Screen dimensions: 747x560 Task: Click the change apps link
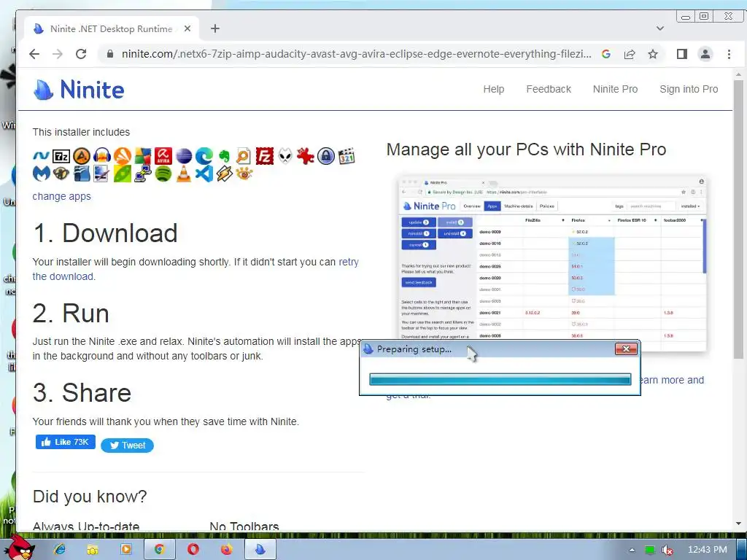point(61,196)
